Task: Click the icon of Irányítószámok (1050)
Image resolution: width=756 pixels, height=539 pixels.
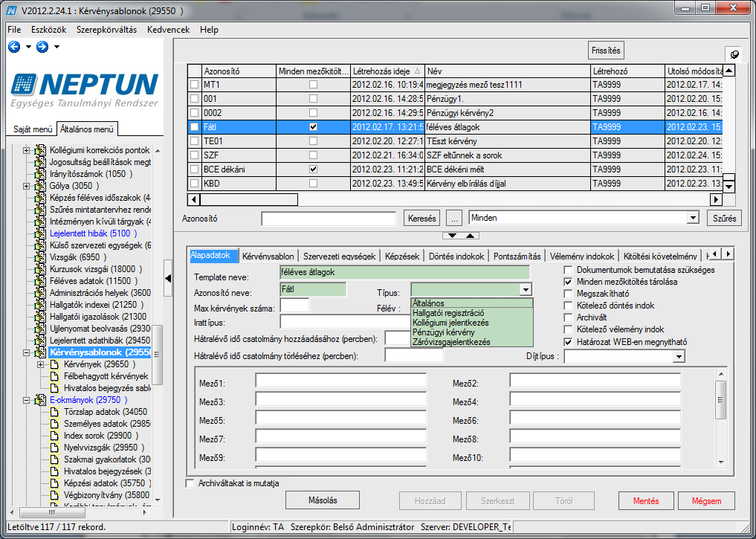Action: coord(40,174)
